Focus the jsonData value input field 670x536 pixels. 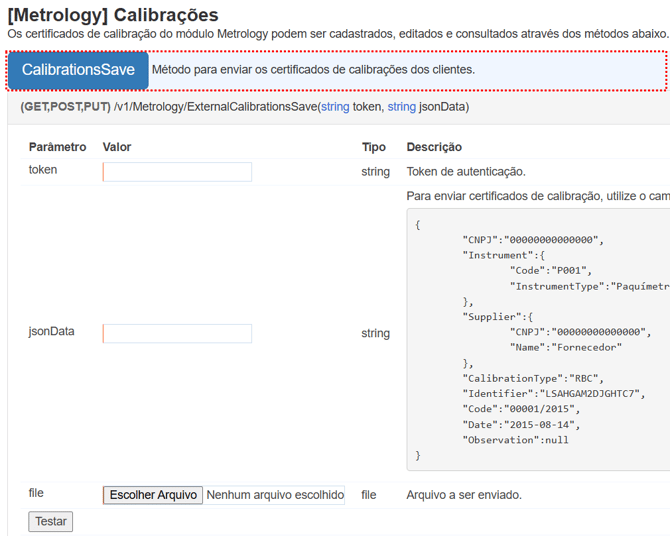pyautogui.click(x=177, y=334)
